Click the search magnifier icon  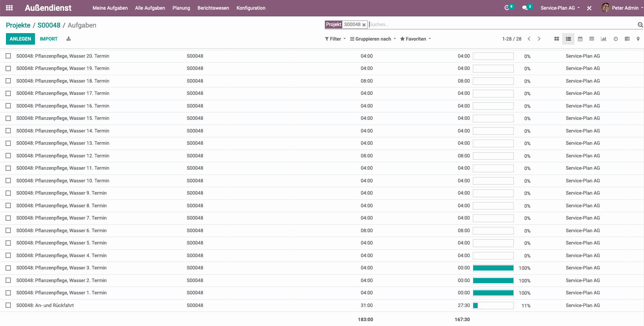click(640, 25)
